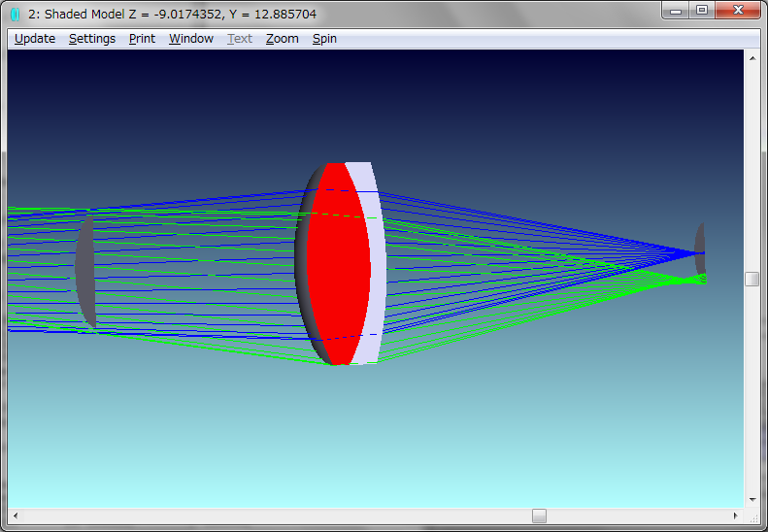Click the horizontal scrollbar thumb
The width and height of the screenshot is (768, 532).
pos(539,515)
